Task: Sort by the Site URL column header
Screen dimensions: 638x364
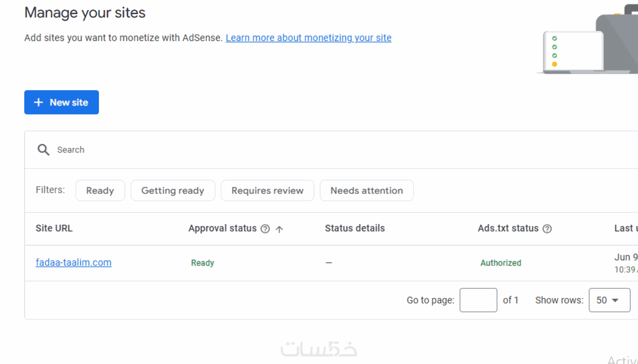Action: [54, 229]
